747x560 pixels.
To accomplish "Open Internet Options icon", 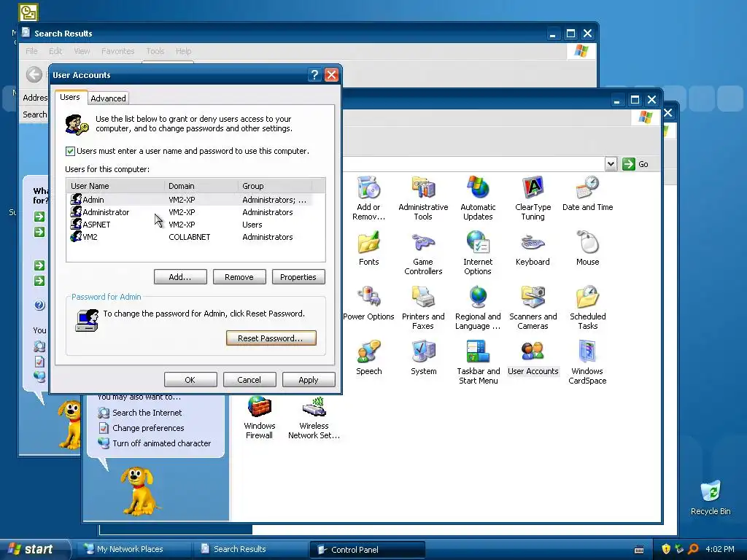I will click(478, 253).
